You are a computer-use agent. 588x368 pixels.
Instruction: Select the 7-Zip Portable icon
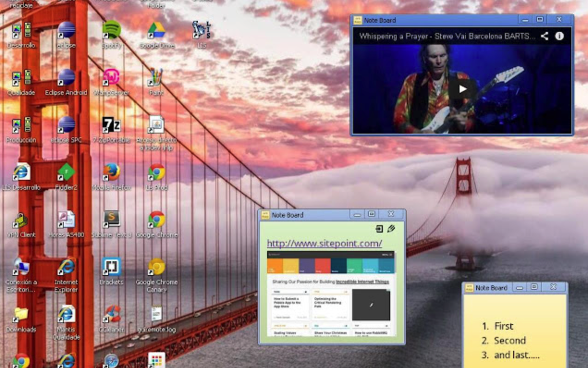[111, 126]
